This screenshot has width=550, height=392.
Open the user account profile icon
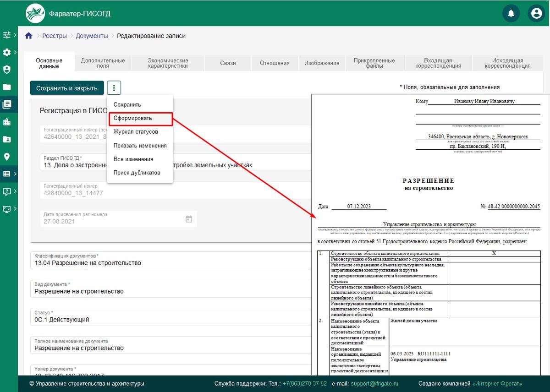536,13
